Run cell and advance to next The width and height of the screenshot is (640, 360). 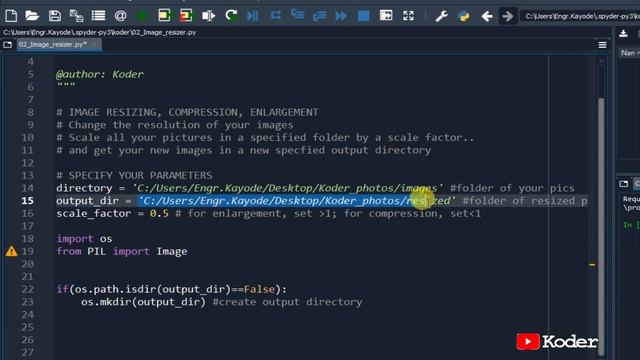pyautogui.click(x=186, y=16)
